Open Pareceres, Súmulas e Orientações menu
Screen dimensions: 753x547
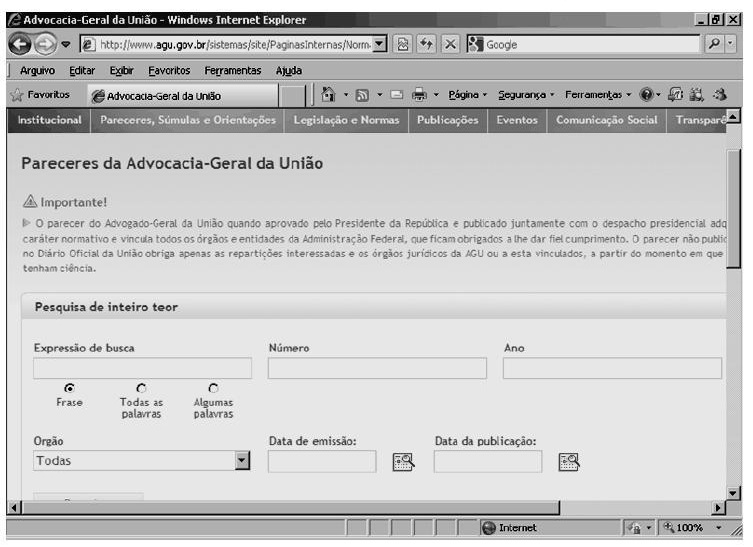188,120
